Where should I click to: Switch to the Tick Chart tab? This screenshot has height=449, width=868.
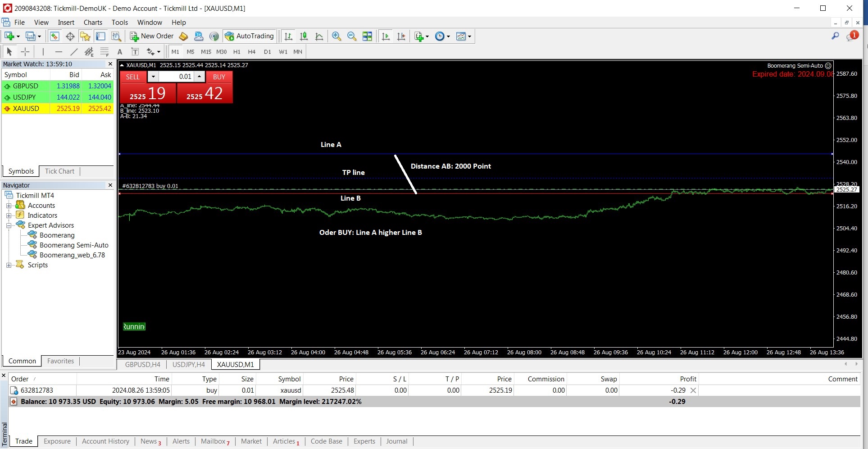(59, 171)
